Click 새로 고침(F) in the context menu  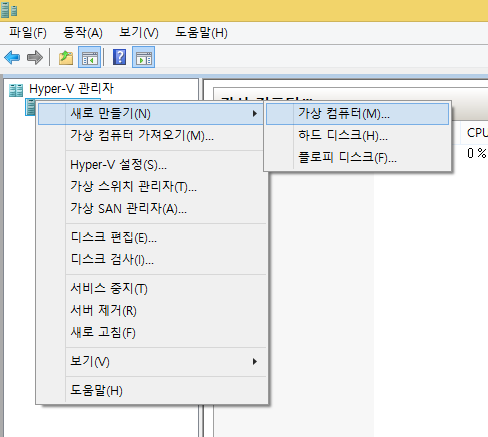[151, 333]
